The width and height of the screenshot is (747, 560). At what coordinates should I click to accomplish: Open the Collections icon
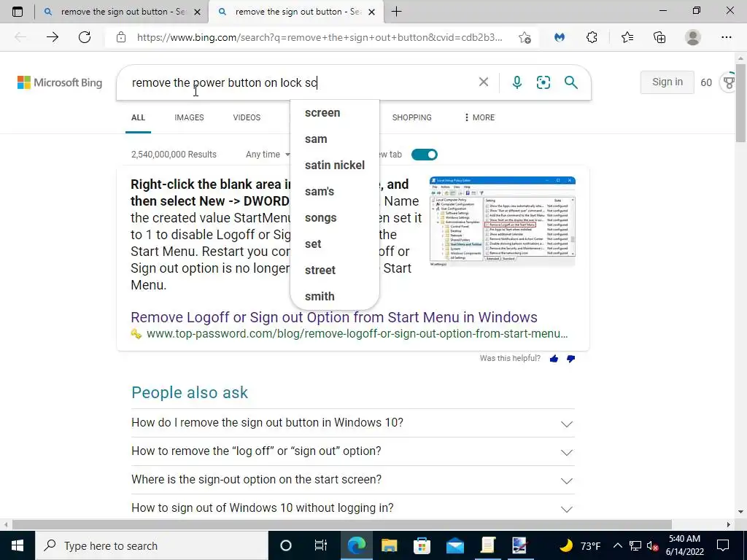tap(659, 37)
